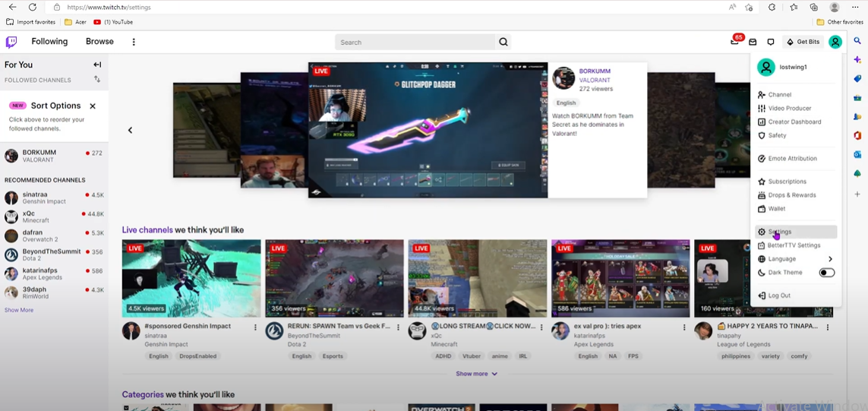The image size is (868, 411).
Task: Add a sidebar app with plus icon
Action: [x=857, y=194]
